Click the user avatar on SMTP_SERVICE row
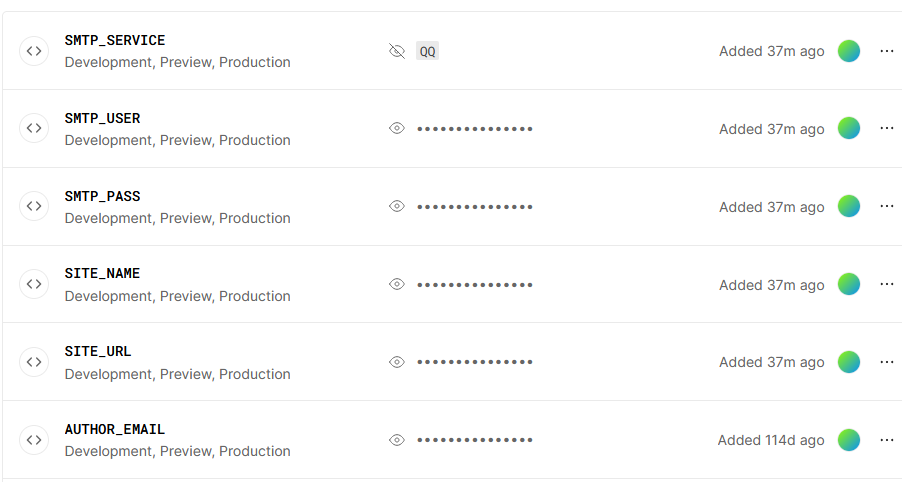The image size is (902, 482). [x=849, y=51]
